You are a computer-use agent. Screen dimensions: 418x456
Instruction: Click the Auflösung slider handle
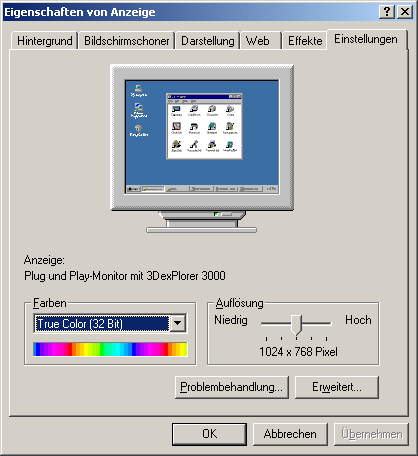coord(296,324)
